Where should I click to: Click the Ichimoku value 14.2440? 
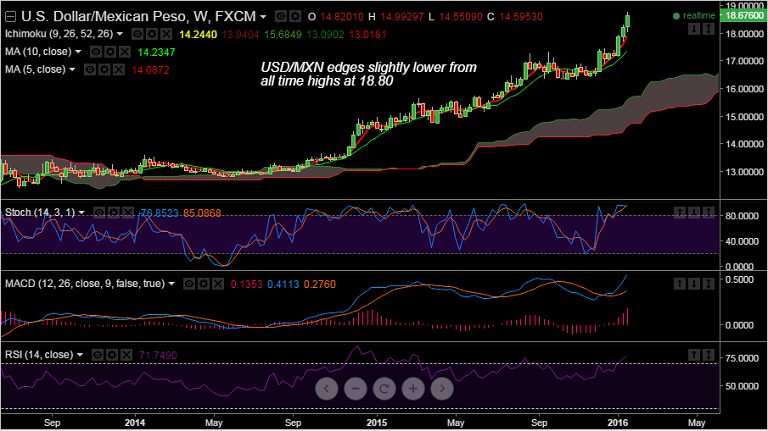(x=198, y=34)
